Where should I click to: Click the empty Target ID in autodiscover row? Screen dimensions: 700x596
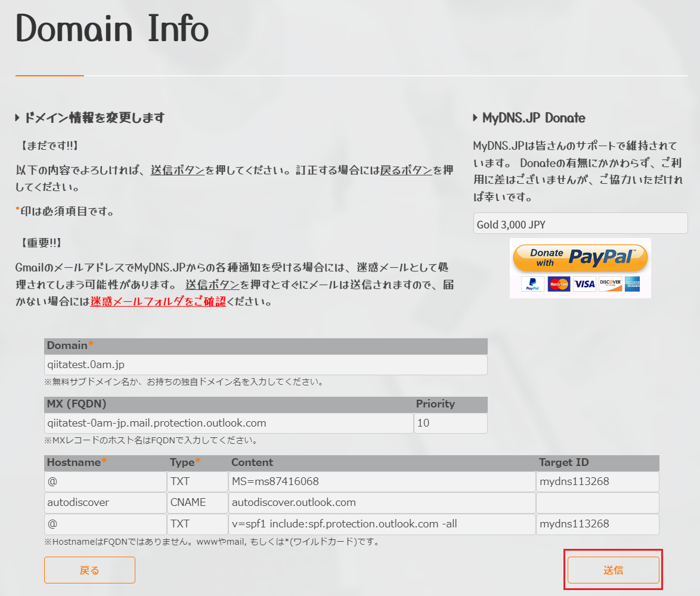click(597, 502)
